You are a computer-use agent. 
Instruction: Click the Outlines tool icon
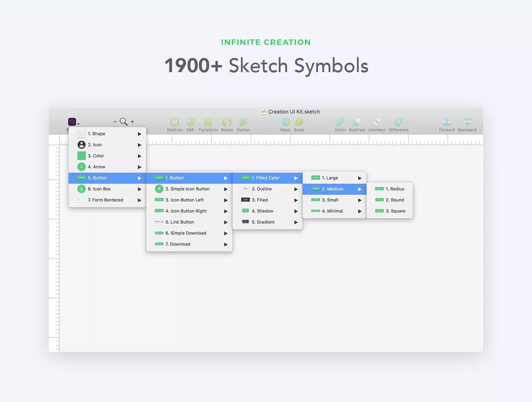[175, 122]
